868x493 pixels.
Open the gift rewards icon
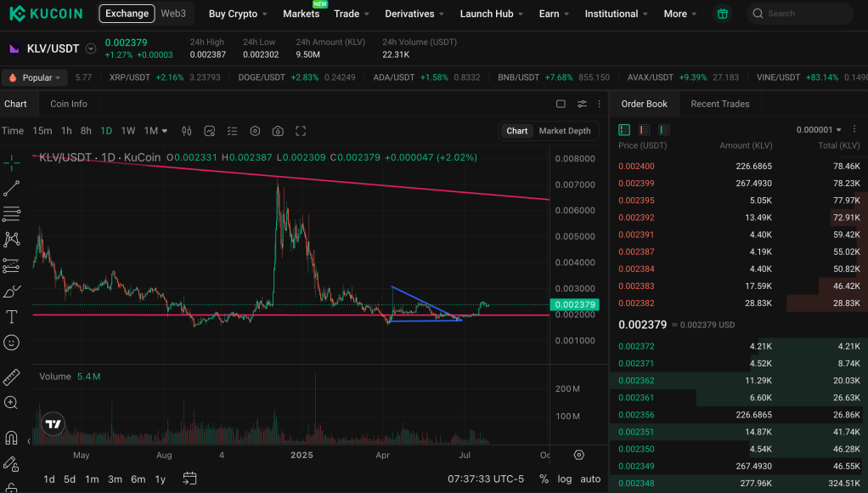[722, 14]
